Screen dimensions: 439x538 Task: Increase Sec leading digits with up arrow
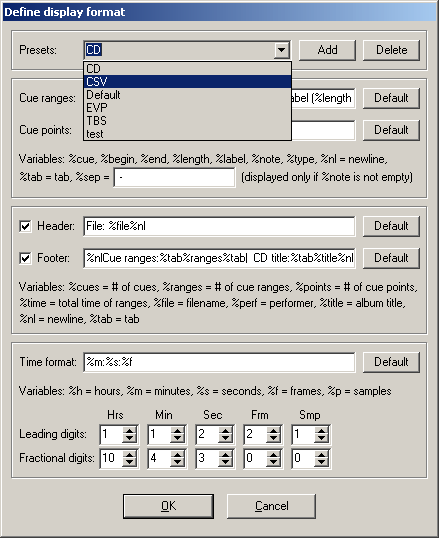pos(226,430)
